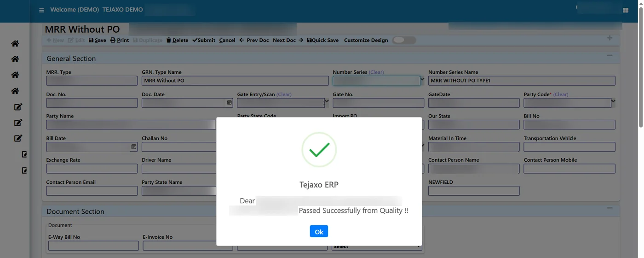Image resolution: width=644 pixels, height=258 pixels.
Task: Collapse the Document Section panel
Action: [609, 208]
